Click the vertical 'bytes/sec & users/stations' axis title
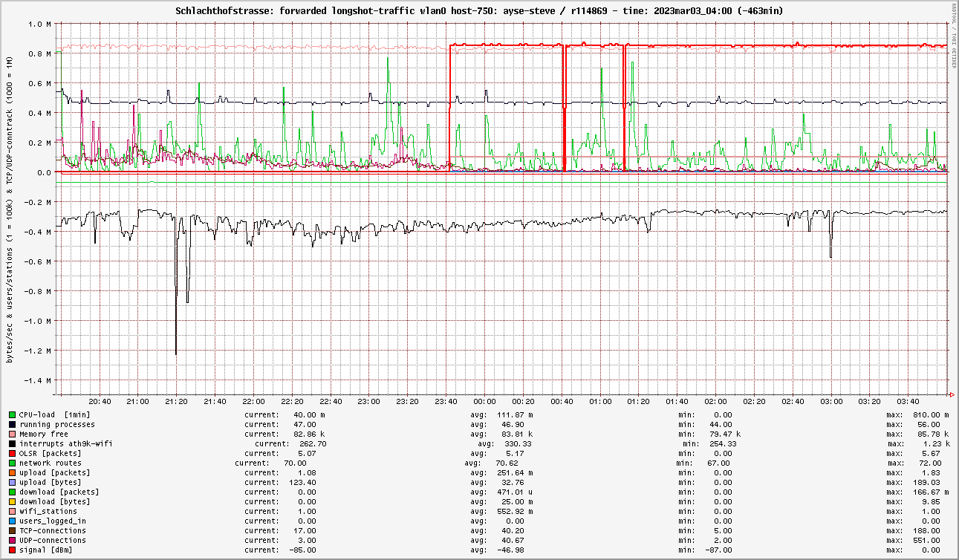This screenshot has width=959, height=560. (10, 209)
